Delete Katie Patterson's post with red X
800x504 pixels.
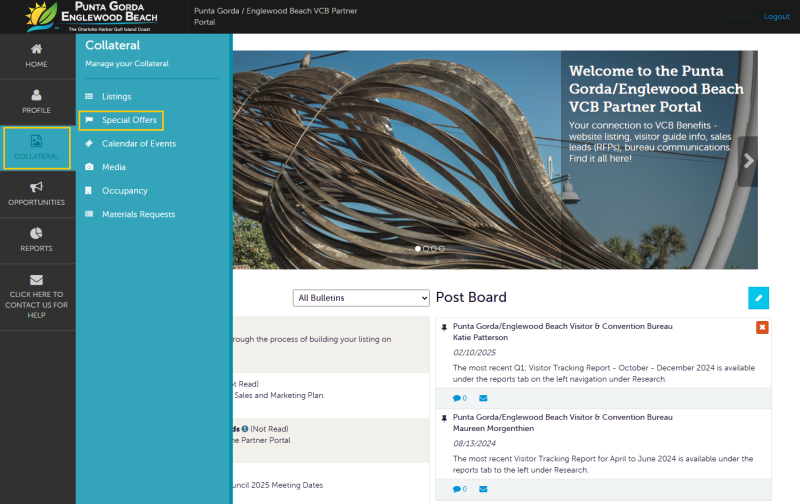pos(762,327)
